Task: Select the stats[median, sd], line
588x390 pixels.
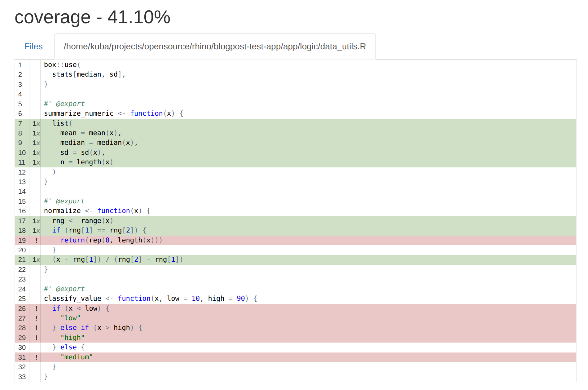Action: pos(89,74)
